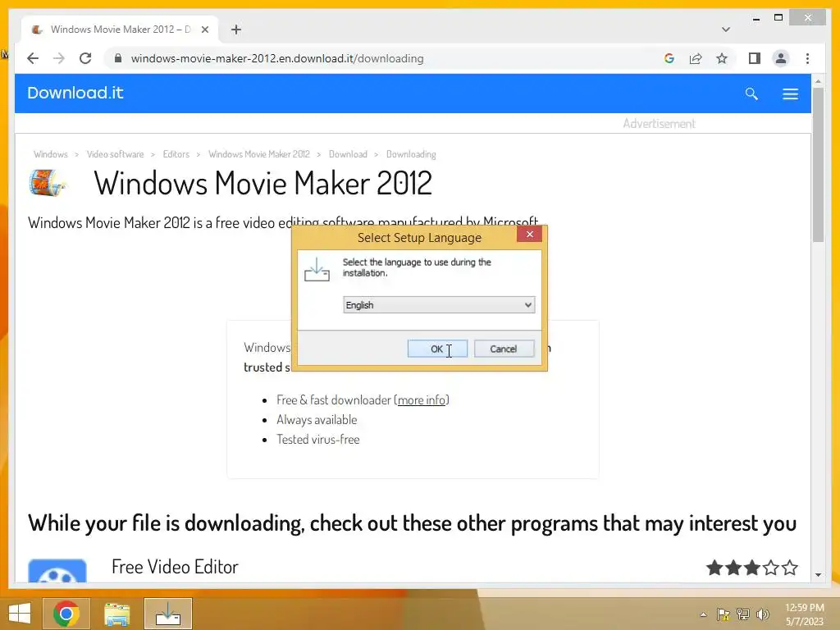The height and width of the screenshot is (630, 840).
Task: Open Chrome profile avatar
Action: tap(781, 58)
